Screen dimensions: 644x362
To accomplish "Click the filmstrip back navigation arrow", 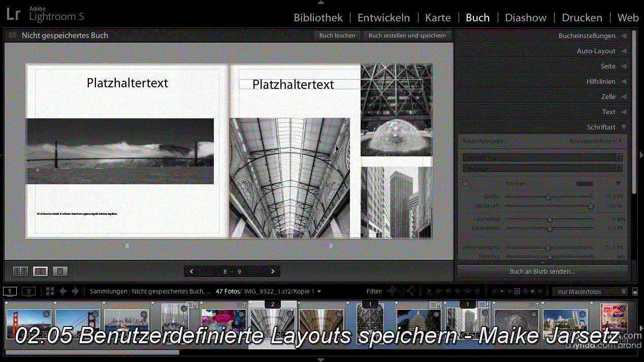I will 63,291.
